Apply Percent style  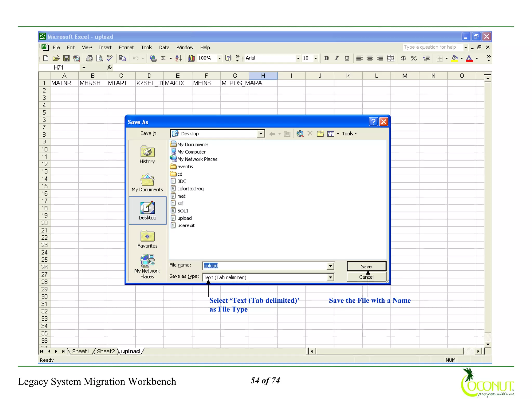coord(414,58)
